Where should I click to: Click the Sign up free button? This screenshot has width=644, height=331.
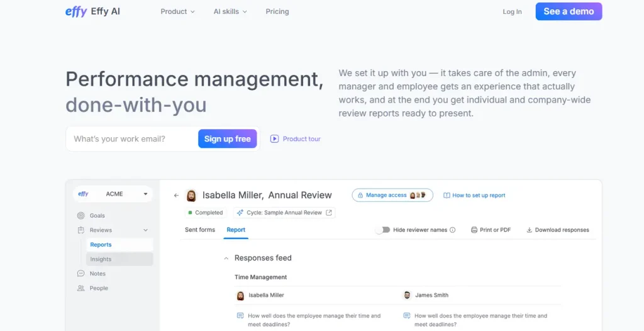pyautogui.click(x=228, y=139)
